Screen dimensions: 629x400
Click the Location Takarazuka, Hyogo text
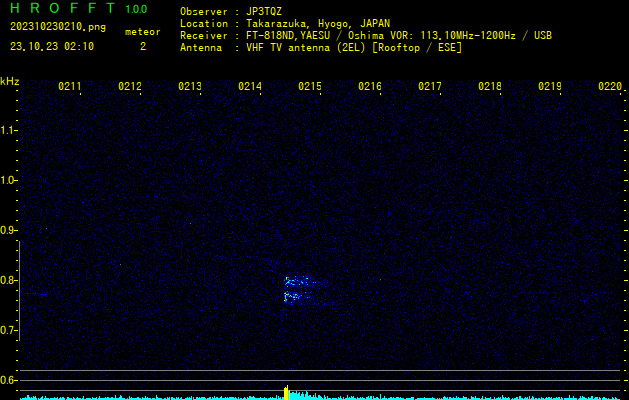pos(285,23)
